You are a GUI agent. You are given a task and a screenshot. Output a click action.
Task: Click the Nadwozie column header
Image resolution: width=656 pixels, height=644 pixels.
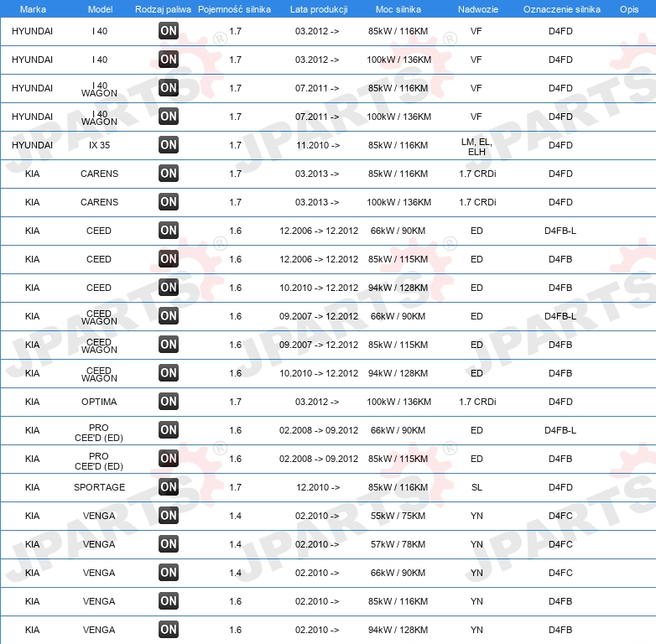478,9
